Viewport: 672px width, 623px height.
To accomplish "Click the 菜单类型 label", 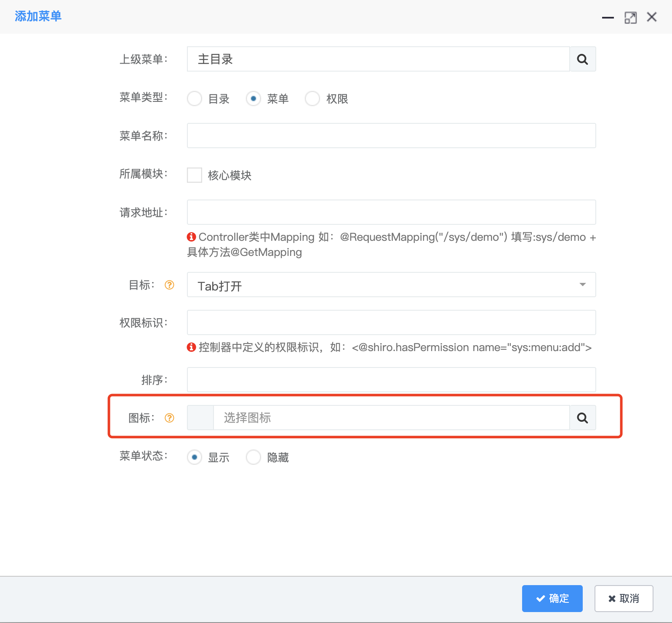I will 144,98.
